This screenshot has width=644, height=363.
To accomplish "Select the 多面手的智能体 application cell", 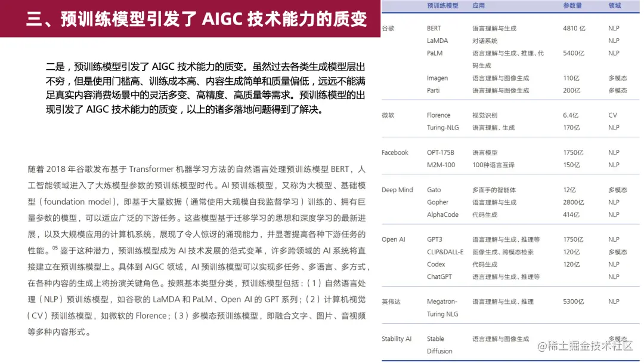I will pyautogui.click(x=494, y=190).
